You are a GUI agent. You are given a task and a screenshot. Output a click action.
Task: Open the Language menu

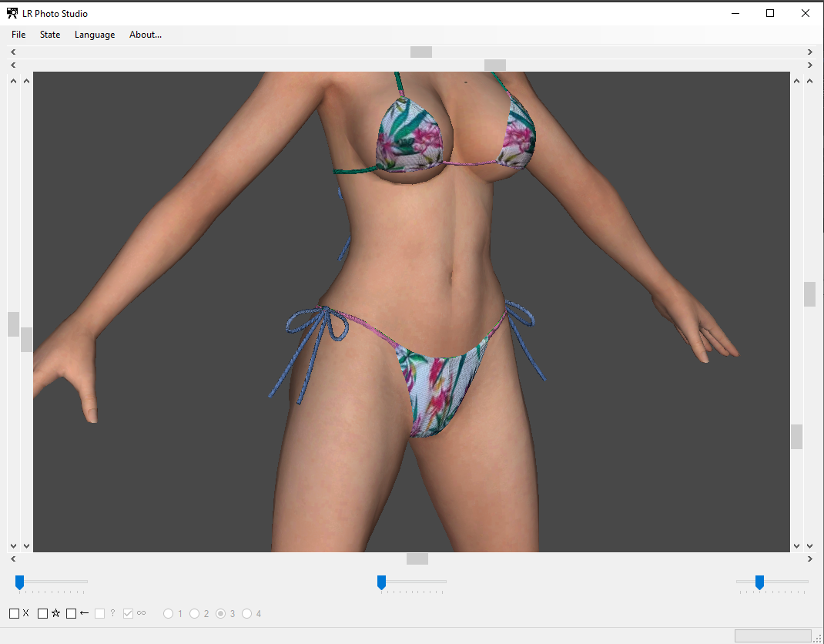pyautogui.click(x=95, y=35)
